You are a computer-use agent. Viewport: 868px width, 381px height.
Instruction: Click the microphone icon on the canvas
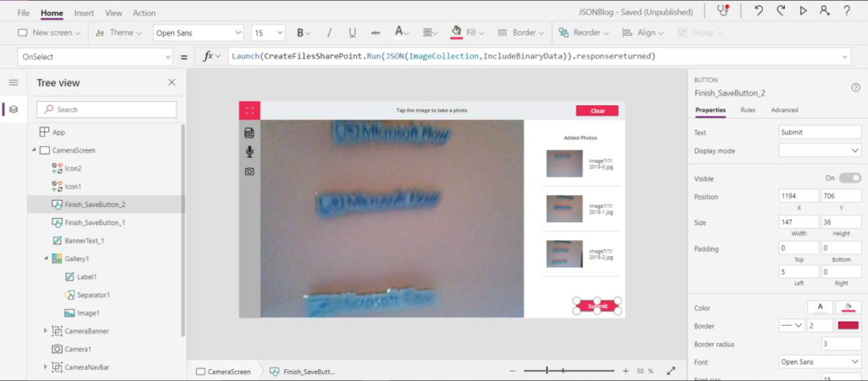click(250, 152)
